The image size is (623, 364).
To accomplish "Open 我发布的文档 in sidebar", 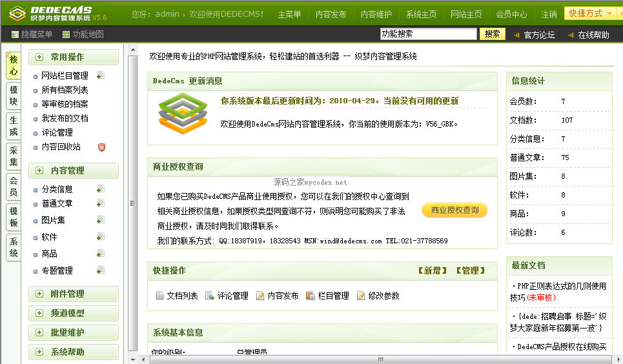I will pyautogui.click(x=65, y=118).
